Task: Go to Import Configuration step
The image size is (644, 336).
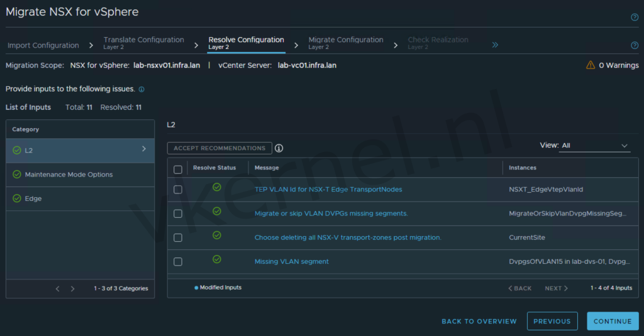Action: [x=43, y=45]
